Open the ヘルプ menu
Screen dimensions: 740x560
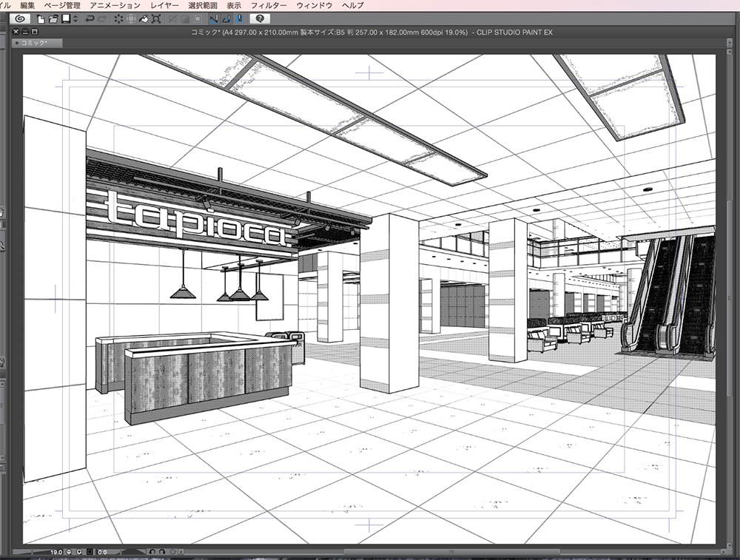[353, 6]
